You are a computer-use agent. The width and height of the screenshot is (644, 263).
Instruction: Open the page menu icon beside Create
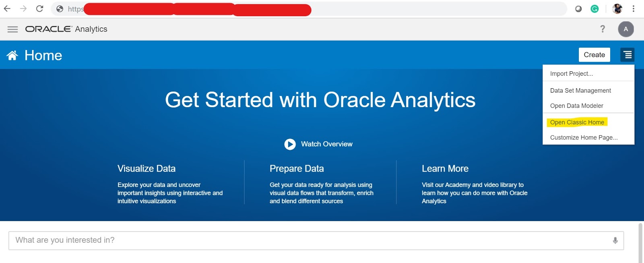627,54
